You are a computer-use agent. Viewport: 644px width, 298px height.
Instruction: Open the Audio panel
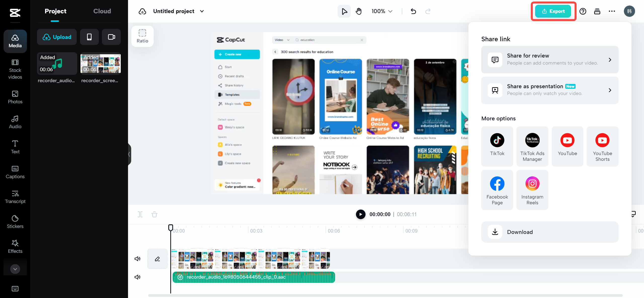click(x=15, y=122)
